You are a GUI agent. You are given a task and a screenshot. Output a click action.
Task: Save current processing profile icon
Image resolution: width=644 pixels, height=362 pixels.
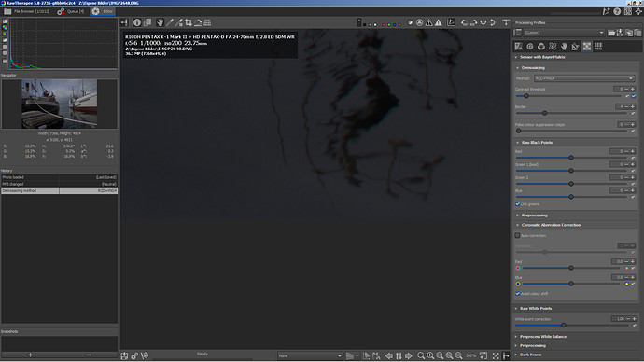coord(620,33)
